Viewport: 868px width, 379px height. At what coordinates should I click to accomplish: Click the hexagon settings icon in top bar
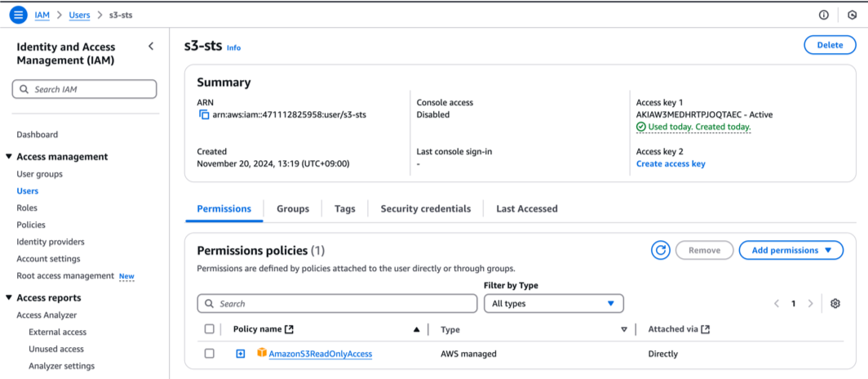(x=852, y=15)
